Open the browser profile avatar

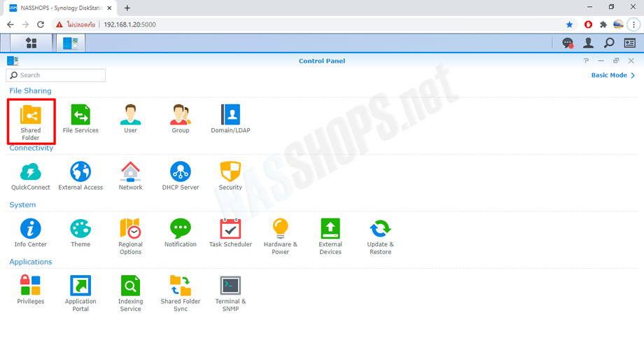[x=619, y=24]
